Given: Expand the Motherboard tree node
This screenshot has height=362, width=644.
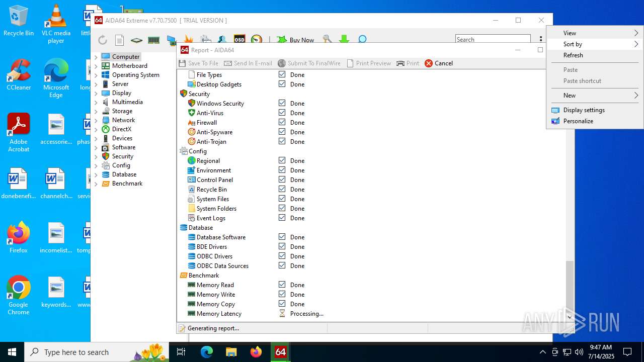Looking at the screenshot, I should tap(96, 66).
